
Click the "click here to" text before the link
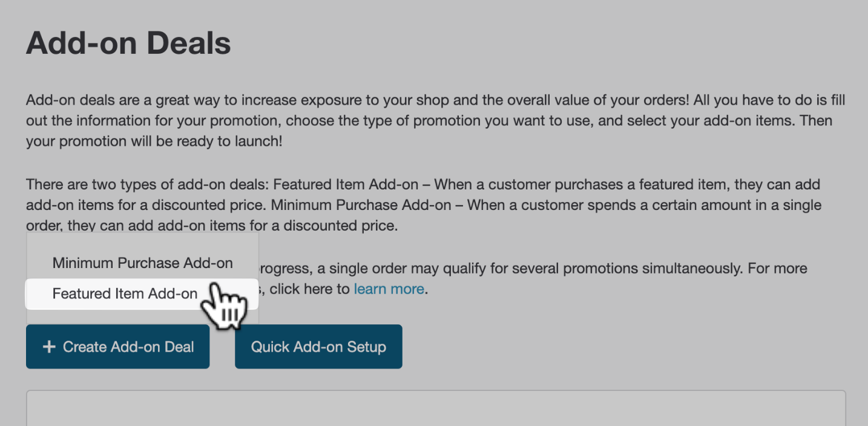tap(310, 289)
